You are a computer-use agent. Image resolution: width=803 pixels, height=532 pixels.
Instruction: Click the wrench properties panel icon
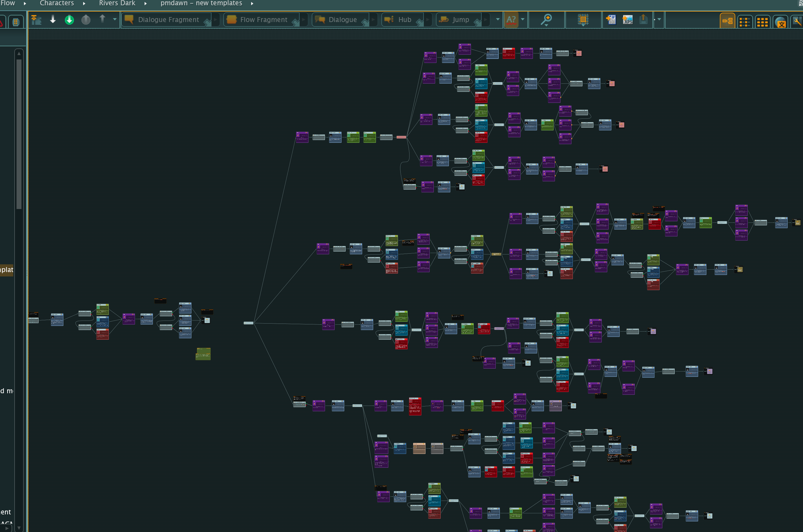(x=797, y=21)
